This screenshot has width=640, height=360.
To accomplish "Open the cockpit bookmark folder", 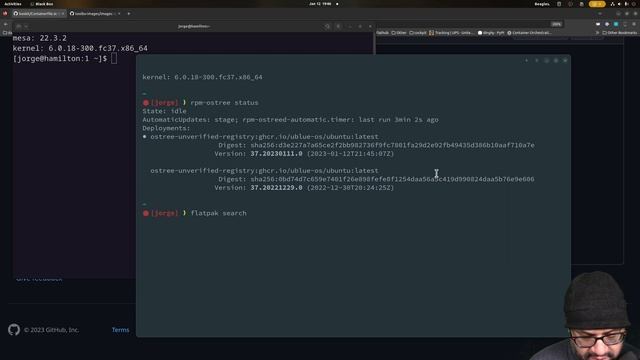I will click(x=418, y=33).
